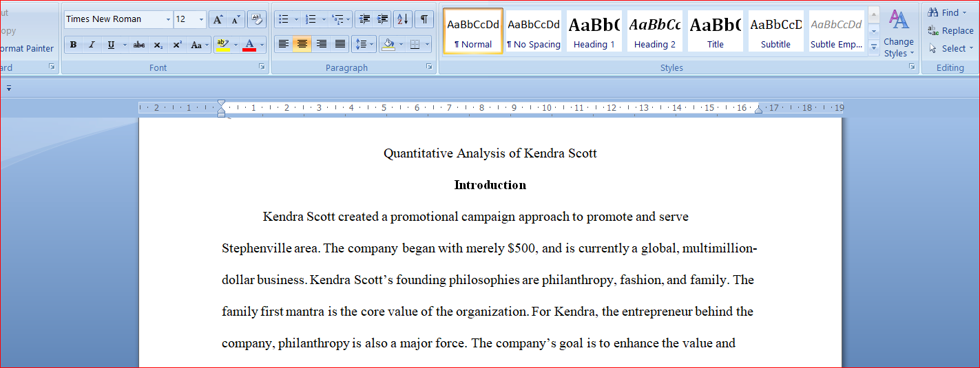980x368 pixels.
Task: Expand borders dropdown arrow
Action: tap(428, 45)
